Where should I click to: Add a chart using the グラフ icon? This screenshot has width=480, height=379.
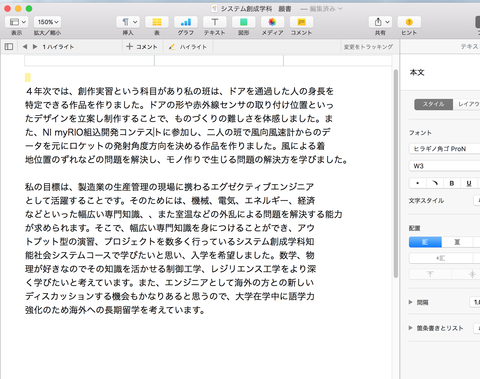(186, 22)
